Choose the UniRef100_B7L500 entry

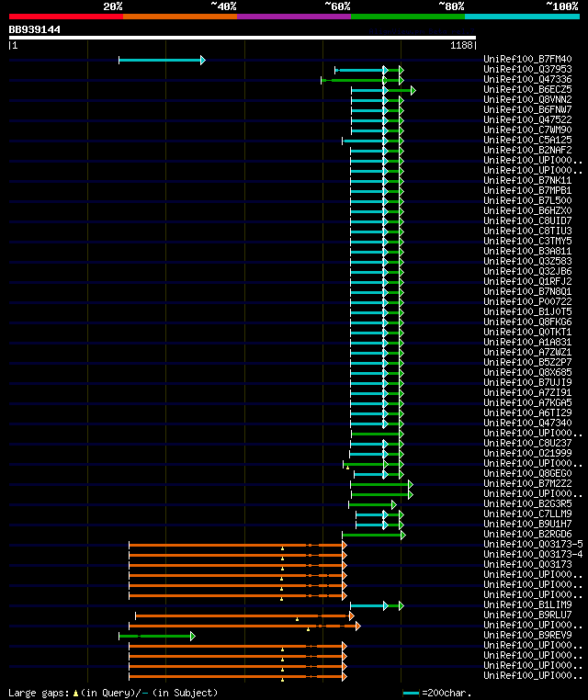[527, 200]
